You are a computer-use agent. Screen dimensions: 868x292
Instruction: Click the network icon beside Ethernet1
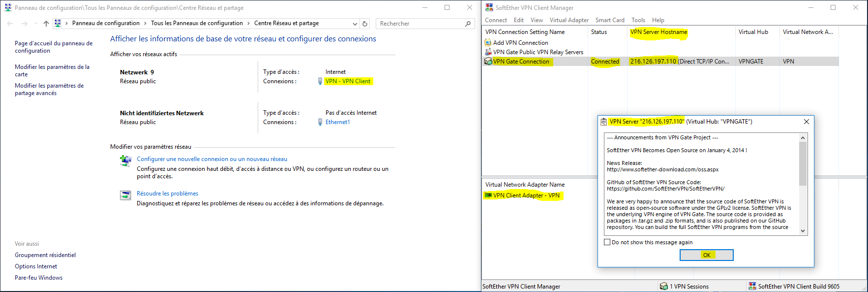320,122
